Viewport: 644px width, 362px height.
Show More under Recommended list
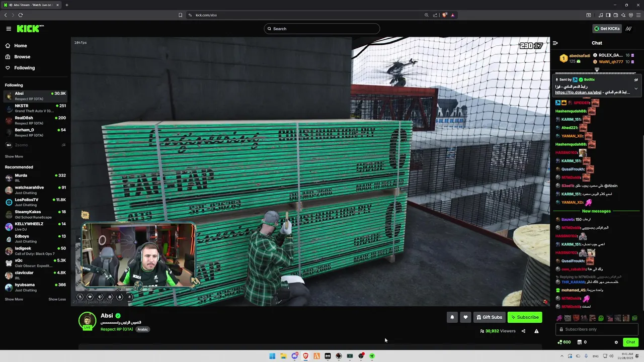pos(14,299)
